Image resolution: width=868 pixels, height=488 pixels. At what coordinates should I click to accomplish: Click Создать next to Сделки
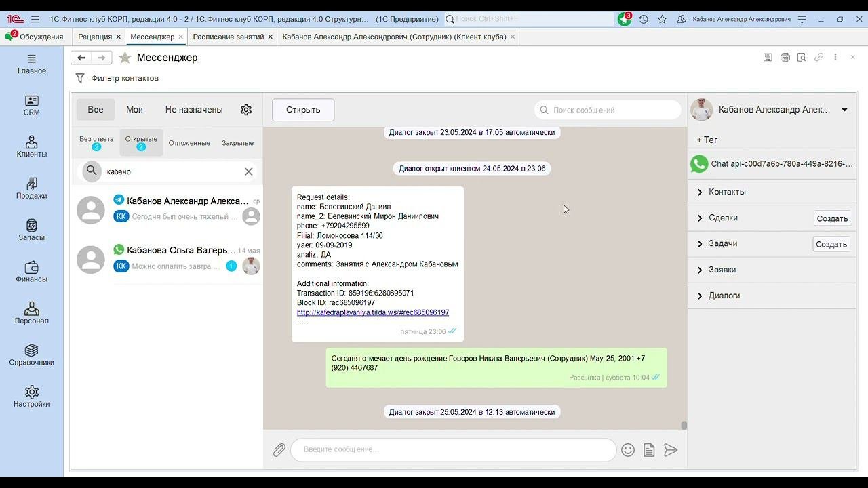[x=832, y=218]
